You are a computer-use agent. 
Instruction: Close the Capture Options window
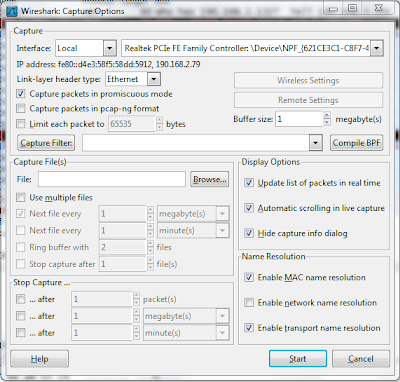(379, 8)
